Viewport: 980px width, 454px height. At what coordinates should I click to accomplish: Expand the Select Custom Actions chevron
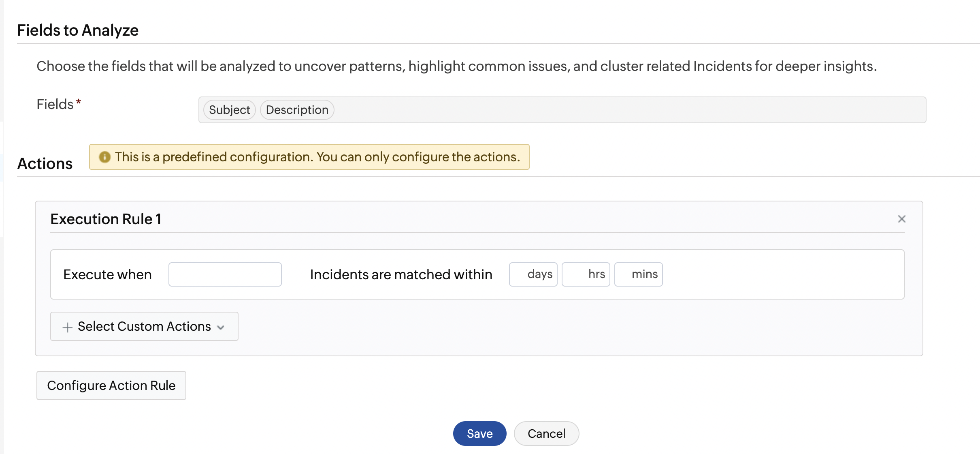coord(221,327)
